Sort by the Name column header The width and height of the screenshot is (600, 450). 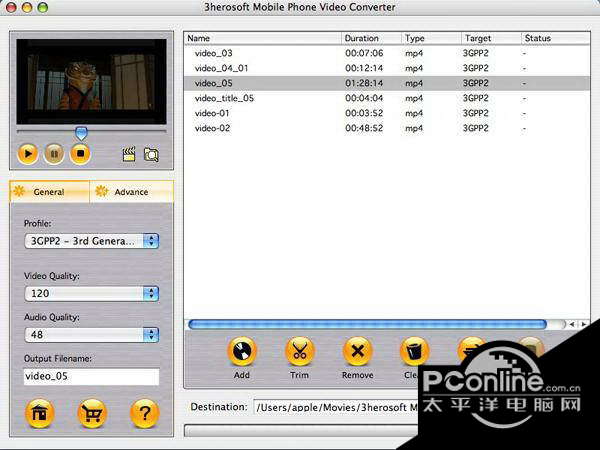(263, 38)
